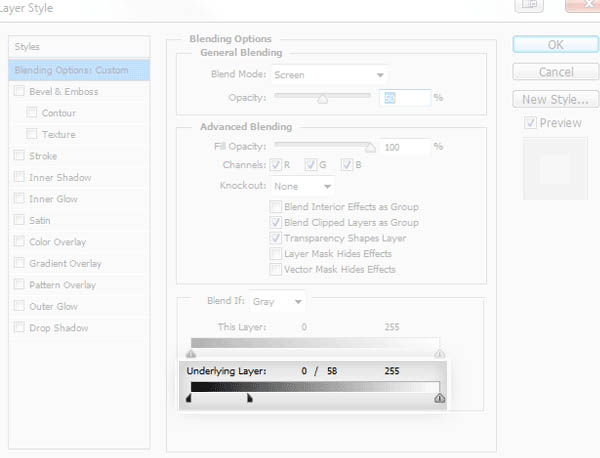
Task: Toggle the R channel checkbox
Action: click(276, 165)
